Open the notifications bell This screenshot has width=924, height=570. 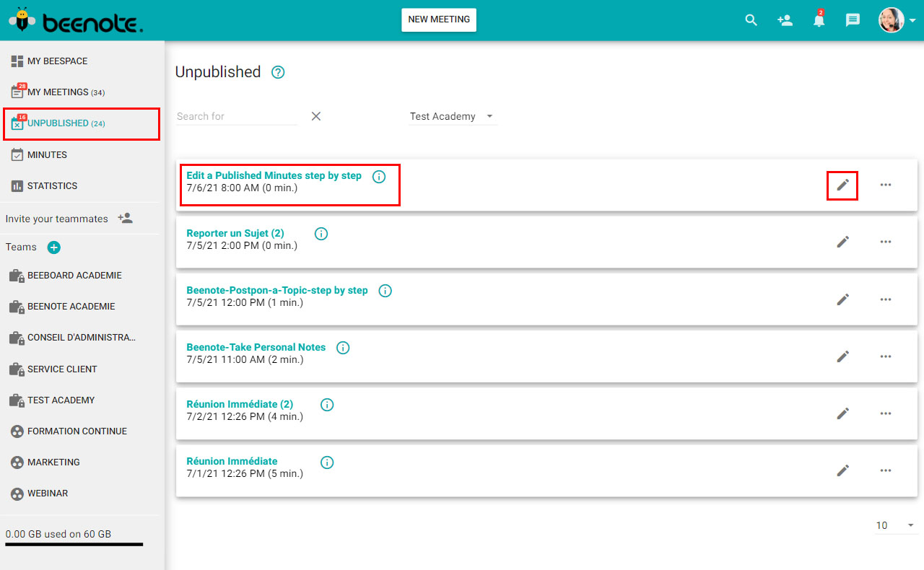819,19
